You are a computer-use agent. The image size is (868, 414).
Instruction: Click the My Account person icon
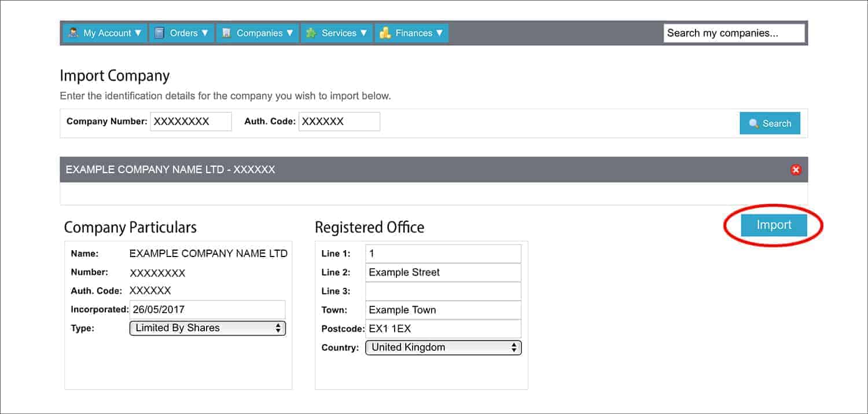click(x=73, y=33)
